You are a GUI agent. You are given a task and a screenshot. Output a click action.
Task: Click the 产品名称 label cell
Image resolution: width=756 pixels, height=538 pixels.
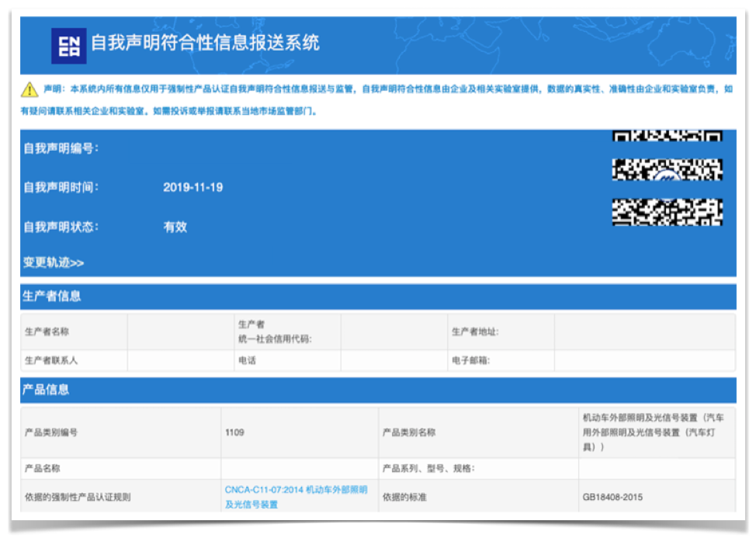click(x=121, y=469)
